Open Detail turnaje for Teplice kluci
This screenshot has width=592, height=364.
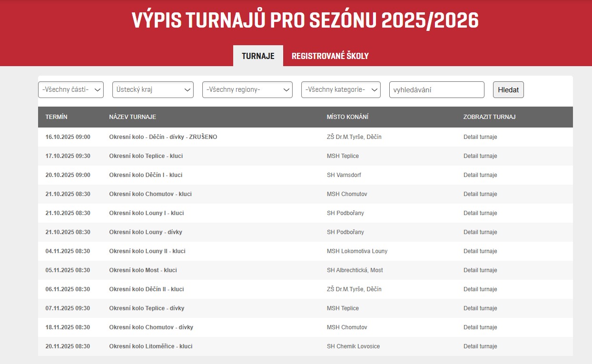tap(480, 156)
